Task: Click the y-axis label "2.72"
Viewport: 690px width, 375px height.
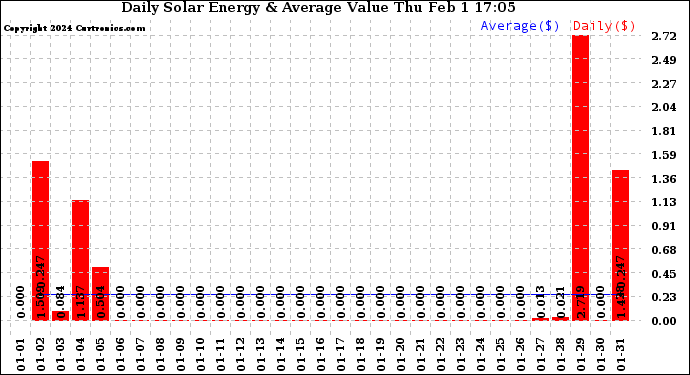Action: [x=664, y=36]
